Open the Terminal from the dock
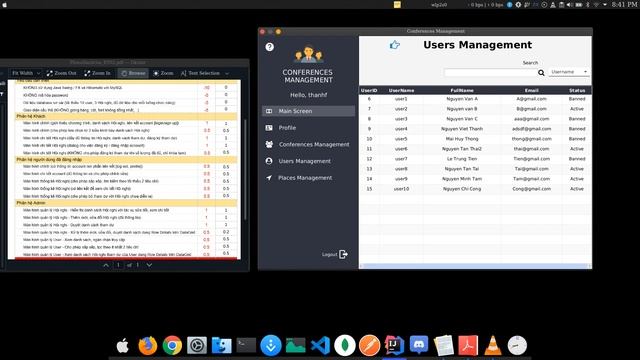640x360 pixels. pyautogui.click(x=246, y=345)
